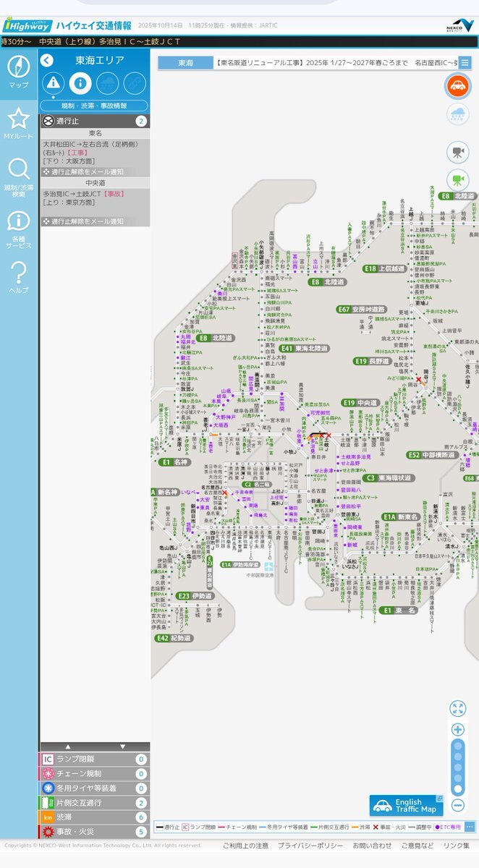Go back using 東海エリア back arrow
Screen dimensions: 479x868
pyautogui.click(x=47, y=61)
